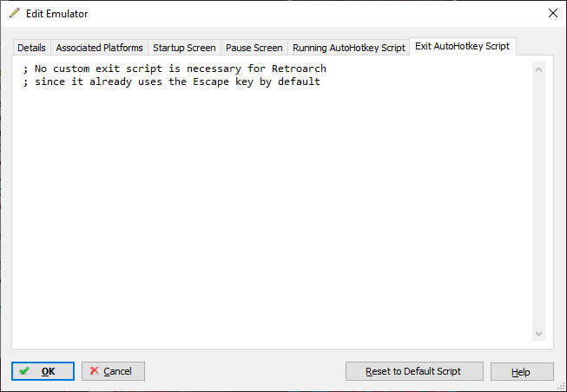Click the script scrollbar down arrow
This screenshot has height=392, width=567.
[539, 334]
